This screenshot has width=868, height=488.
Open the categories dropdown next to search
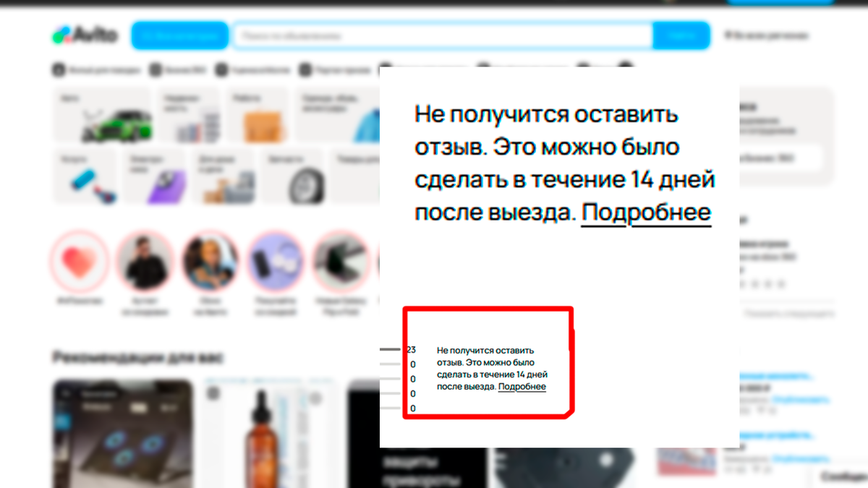(x=179, y=35)
